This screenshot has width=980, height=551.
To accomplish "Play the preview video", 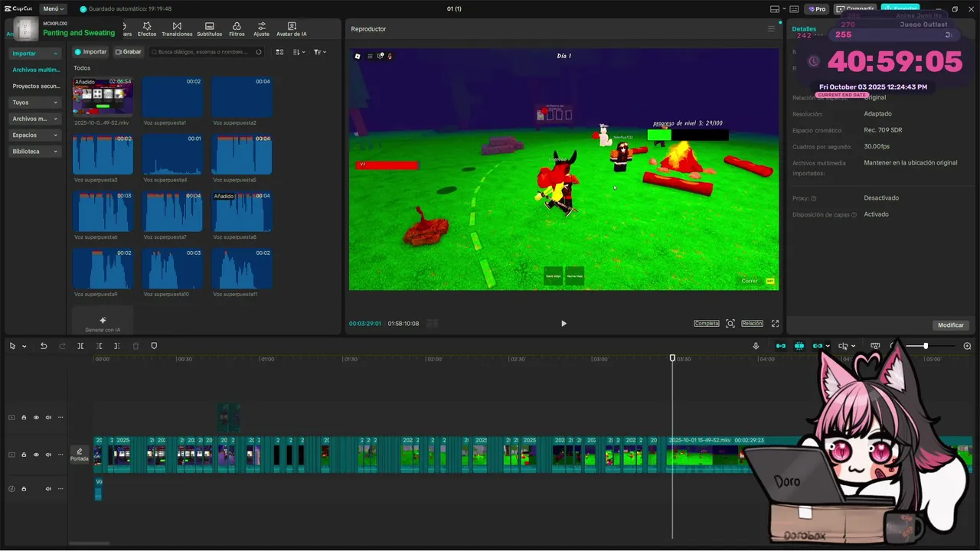I will (x=563, y=323).
